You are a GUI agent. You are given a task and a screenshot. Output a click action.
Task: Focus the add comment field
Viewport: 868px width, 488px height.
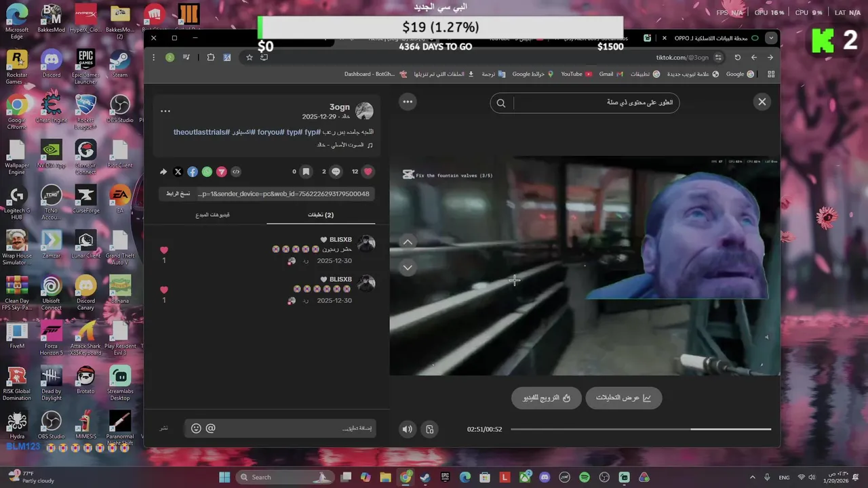tap(280, 428)
